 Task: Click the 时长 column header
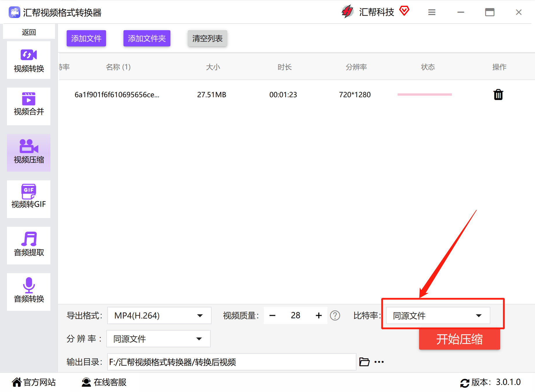(285, 67)
